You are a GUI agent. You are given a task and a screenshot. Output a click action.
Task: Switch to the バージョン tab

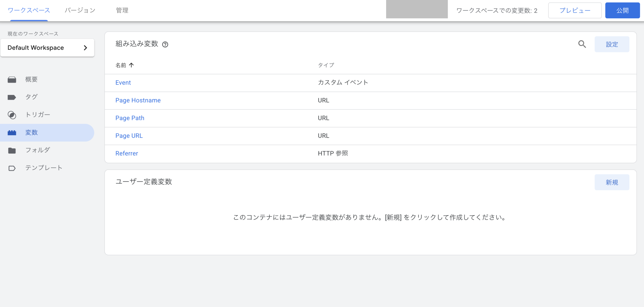80,10
